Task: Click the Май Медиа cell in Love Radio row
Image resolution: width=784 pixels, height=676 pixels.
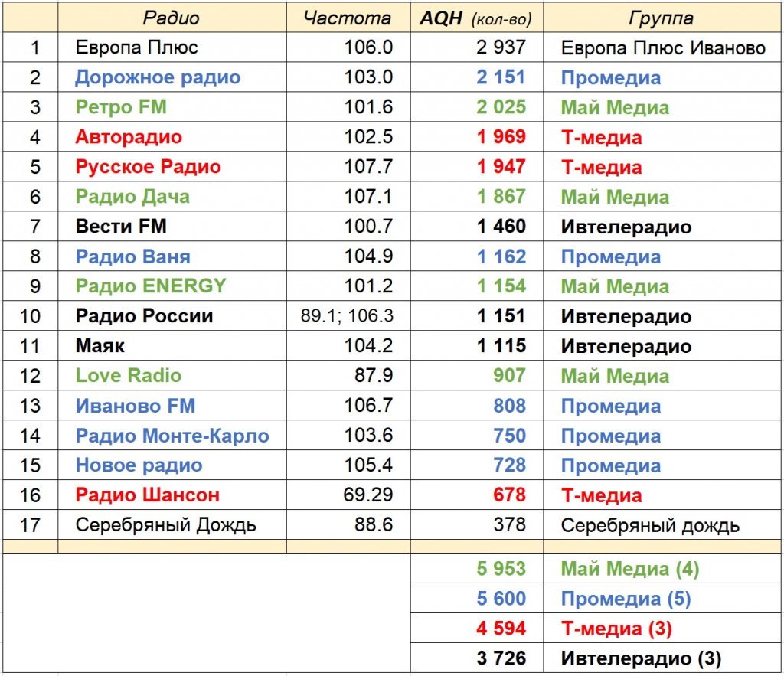Action: pyautogui.click(x=663, y=375)
